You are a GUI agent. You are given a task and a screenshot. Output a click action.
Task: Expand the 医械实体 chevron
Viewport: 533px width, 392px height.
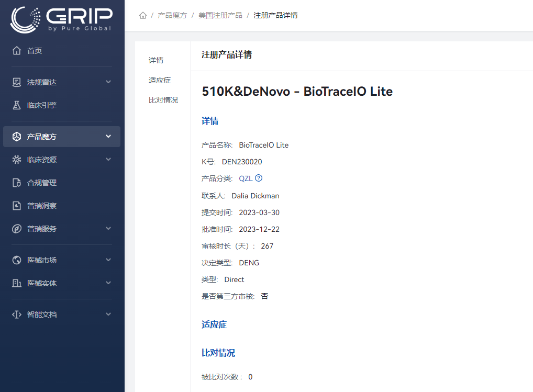108,283
